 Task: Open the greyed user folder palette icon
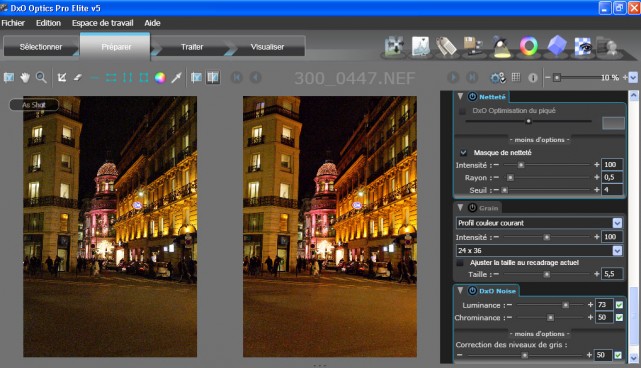[x=608, y=46]
